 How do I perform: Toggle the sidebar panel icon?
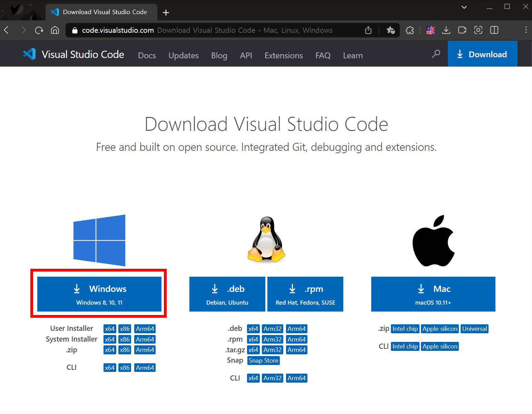click(x=494, y=30)
